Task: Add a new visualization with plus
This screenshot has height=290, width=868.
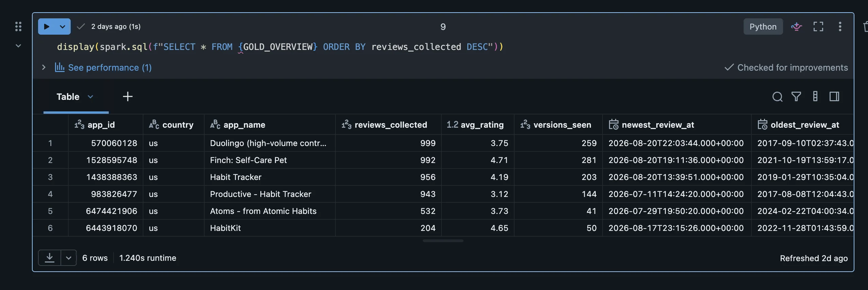Action: coord(127,97)
